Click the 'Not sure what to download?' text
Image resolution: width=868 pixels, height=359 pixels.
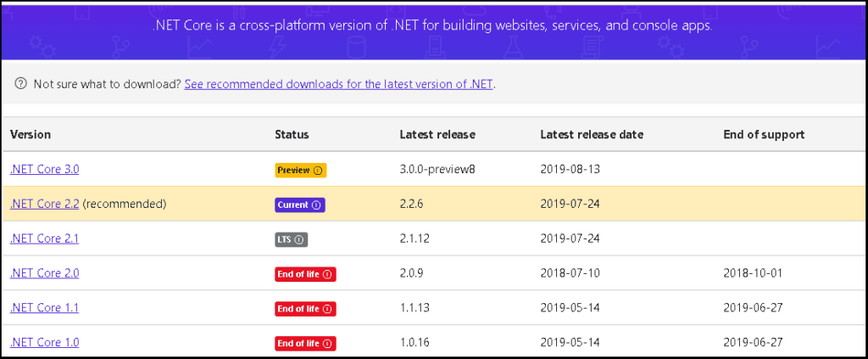(108, 84)
